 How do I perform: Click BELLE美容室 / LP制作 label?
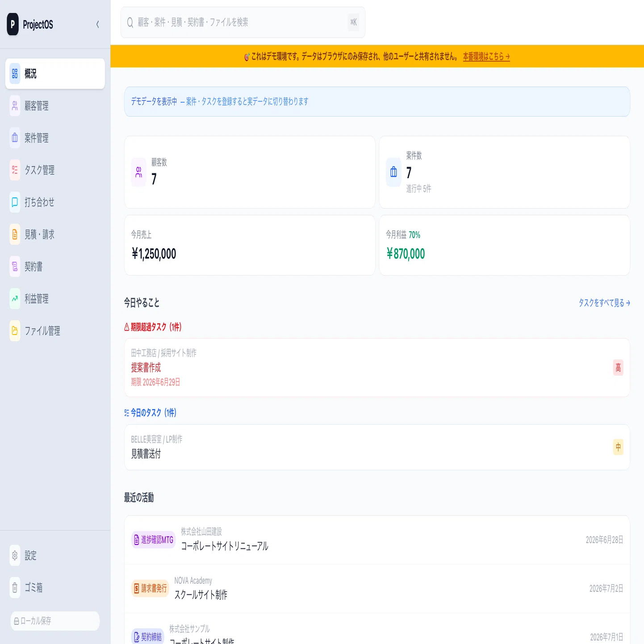pyautogui.click(x=157, y=439)
